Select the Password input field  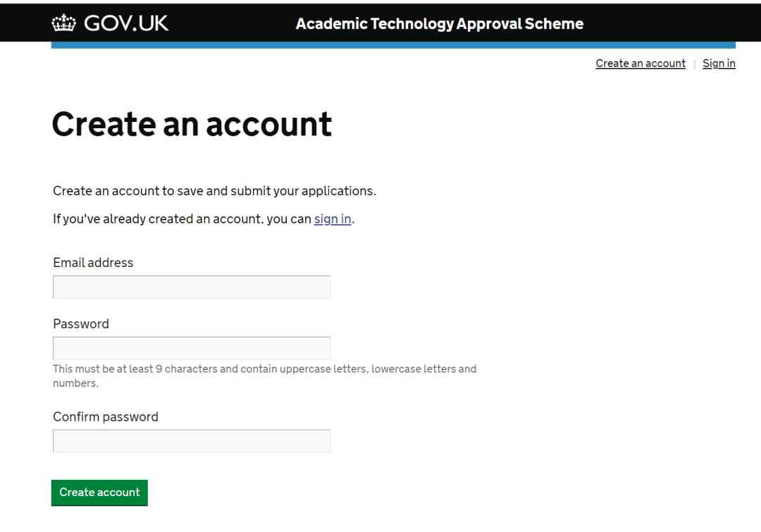192,348
